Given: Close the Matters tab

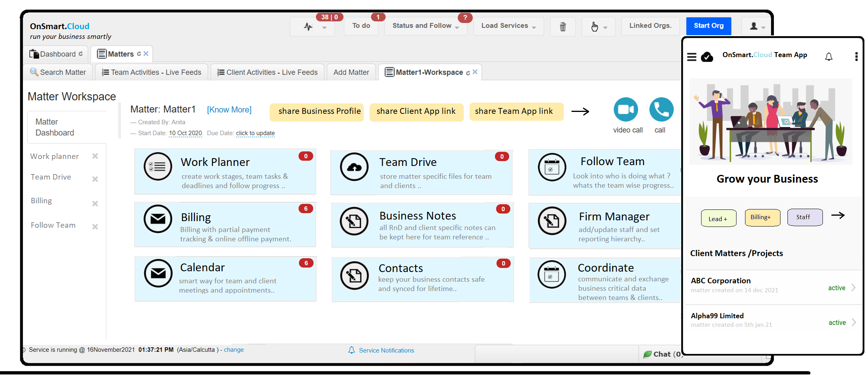Looking at the screenshot, I should [146, 54].
